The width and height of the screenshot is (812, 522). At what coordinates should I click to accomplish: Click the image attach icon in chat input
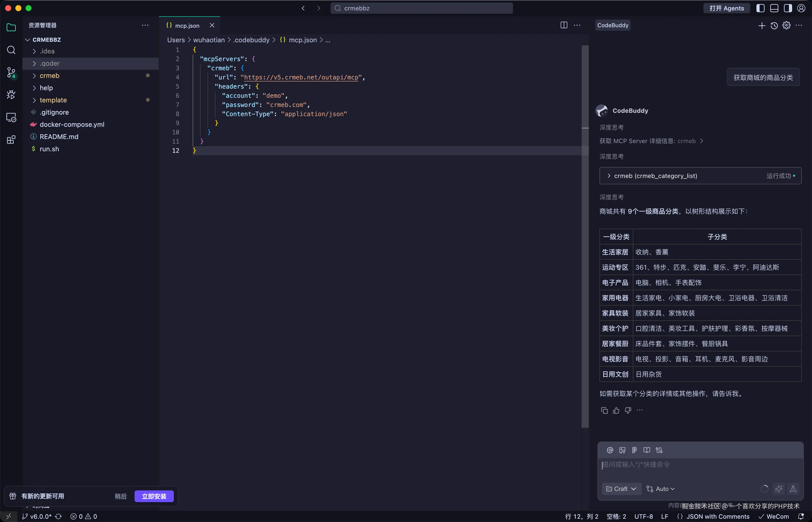(x=622, y=450)
